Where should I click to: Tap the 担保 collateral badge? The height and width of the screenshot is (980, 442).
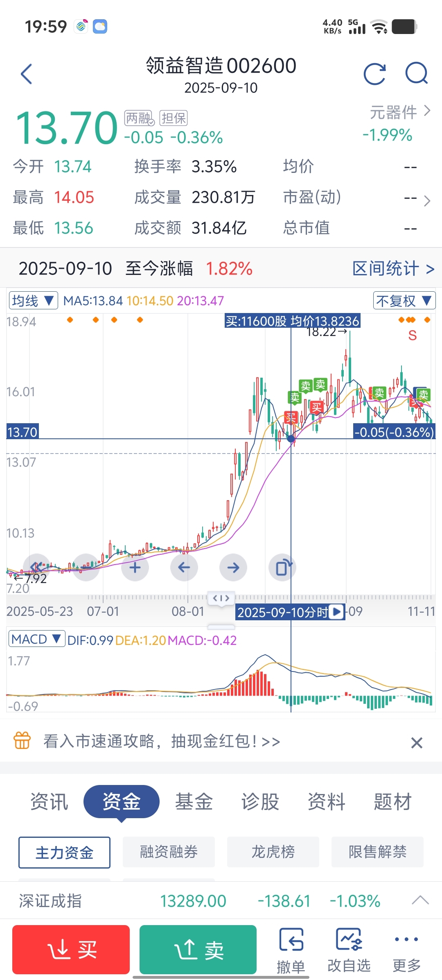174,118
